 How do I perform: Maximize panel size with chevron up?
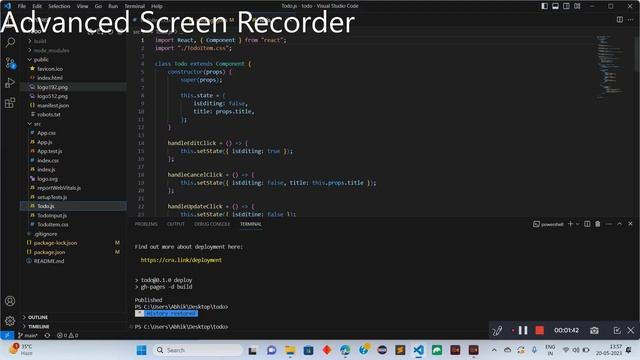coord(619,224)
